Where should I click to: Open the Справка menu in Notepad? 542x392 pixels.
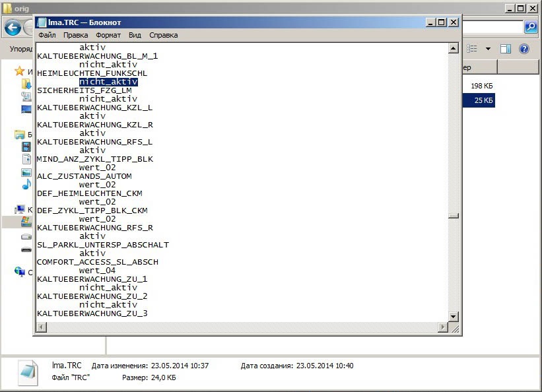click(164, 35)
